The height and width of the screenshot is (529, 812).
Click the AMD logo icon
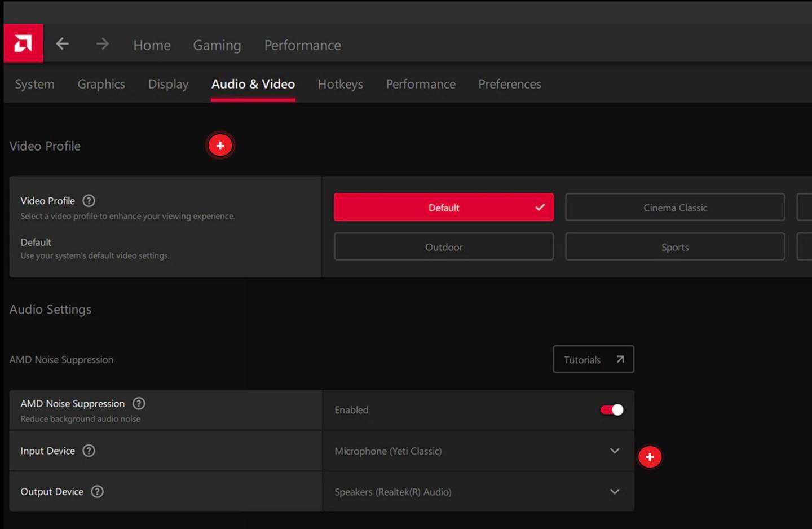coord(23,43)
